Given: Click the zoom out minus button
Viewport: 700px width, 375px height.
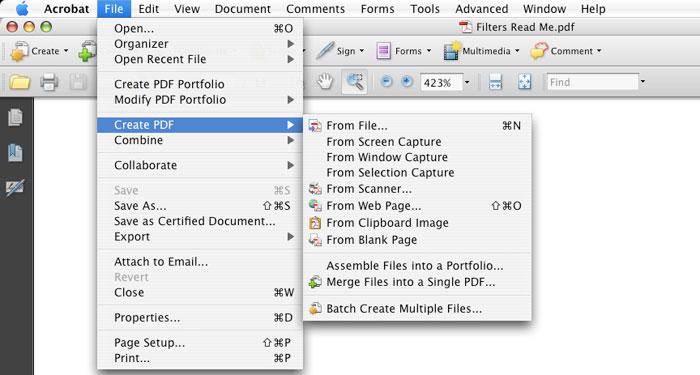Looking at the screenshot, I should click(x=387, y=82).
